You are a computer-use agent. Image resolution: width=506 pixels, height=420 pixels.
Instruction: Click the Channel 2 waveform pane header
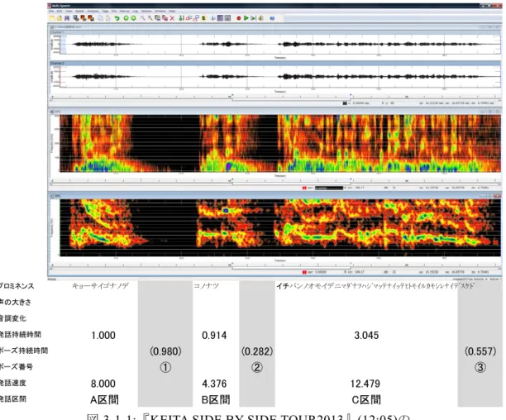(x=275, y=63)
